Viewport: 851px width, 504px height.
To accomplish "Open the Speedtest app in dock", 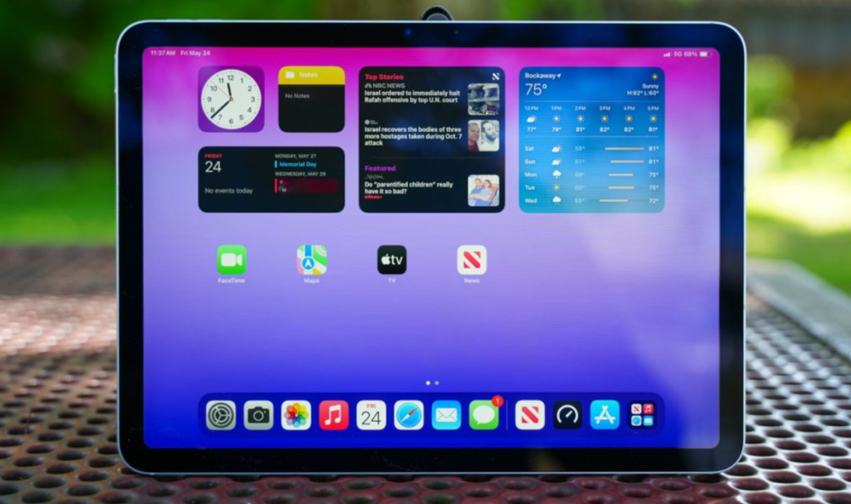I will click(567, 415).
